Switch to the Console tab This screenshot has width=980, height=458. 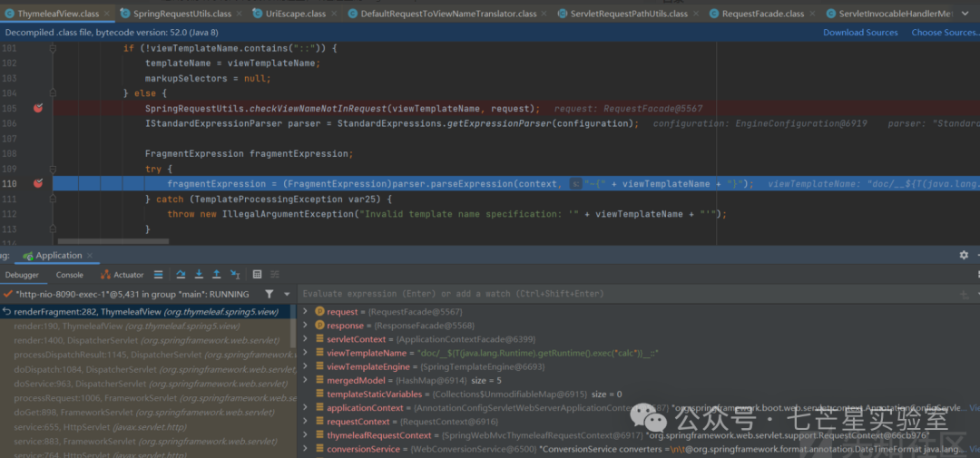[x=69, y=275]
